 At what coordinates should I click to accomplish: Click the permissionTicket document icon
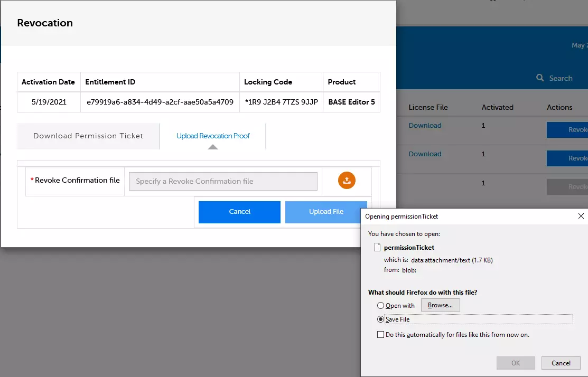pyautogui.click(x=377, y=247)
